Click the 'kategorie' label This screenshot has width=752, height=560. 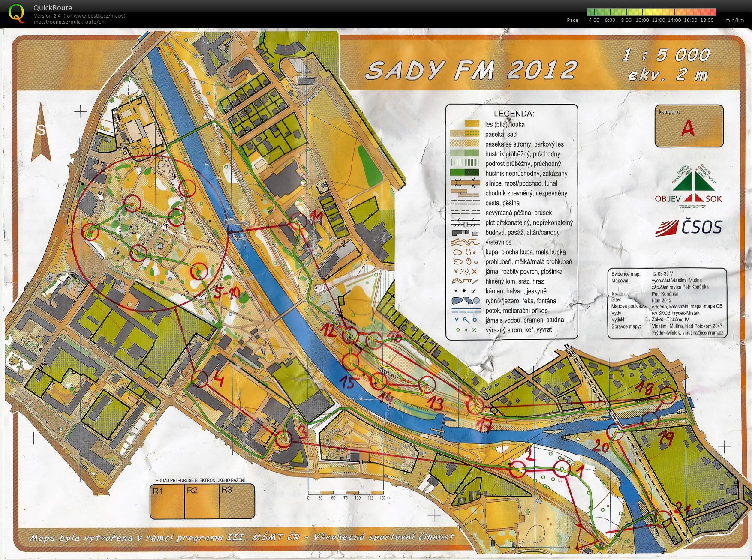(x=670, y=112)
